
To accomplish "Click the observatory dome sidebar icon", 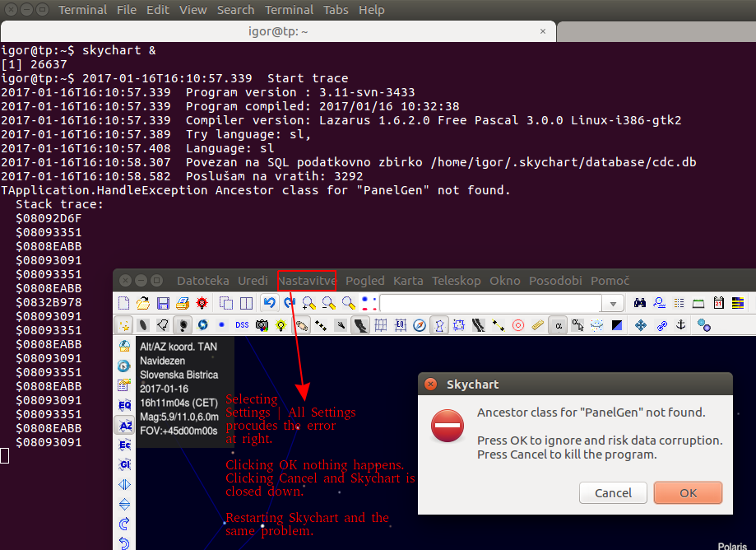I will pyautogui.click(x=124, y=346).
